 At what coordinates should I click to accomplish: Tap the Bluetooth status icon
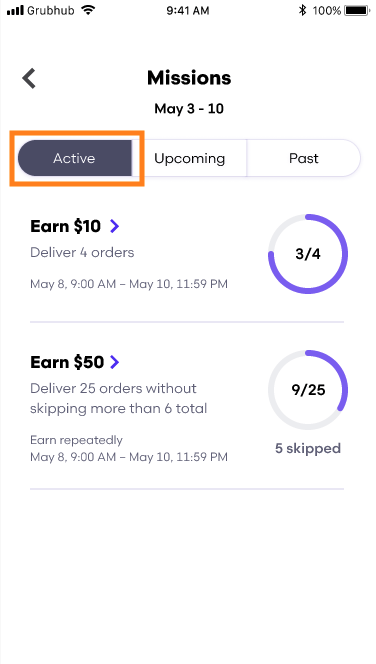pos(302,11)
